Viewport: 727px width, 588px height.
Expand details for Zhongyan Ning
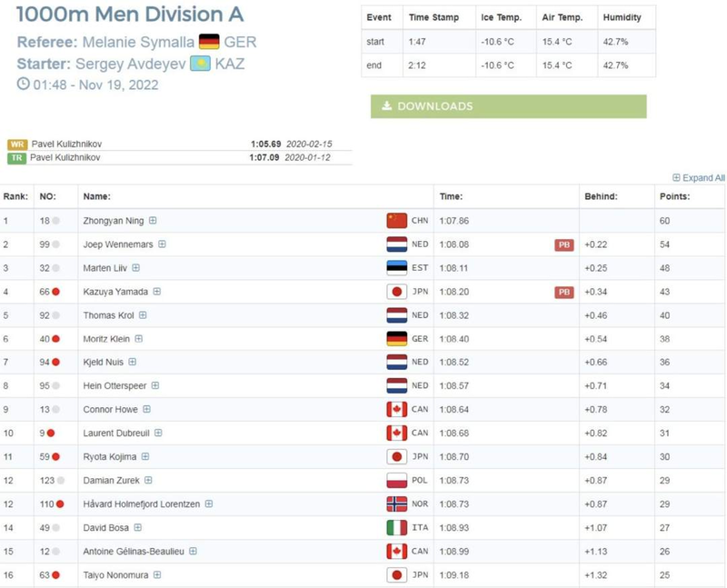coord(153,221)
